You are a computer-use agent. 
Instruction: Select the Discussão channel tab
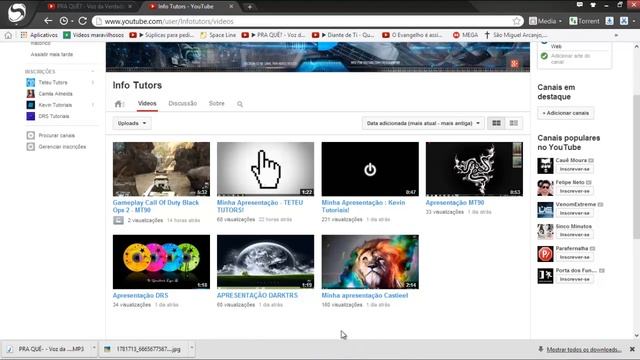(x=182, y=104)
